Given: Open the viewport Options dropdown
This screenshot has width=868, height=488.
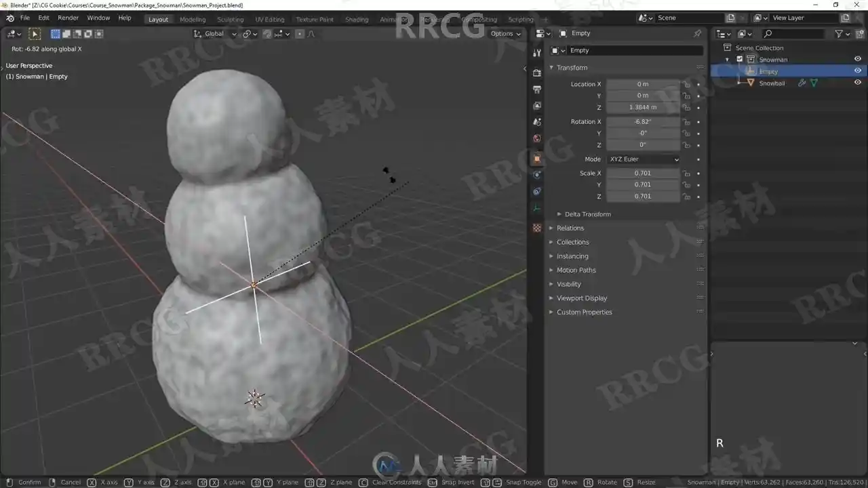Looking at the screenshot, I should [506, 34].
